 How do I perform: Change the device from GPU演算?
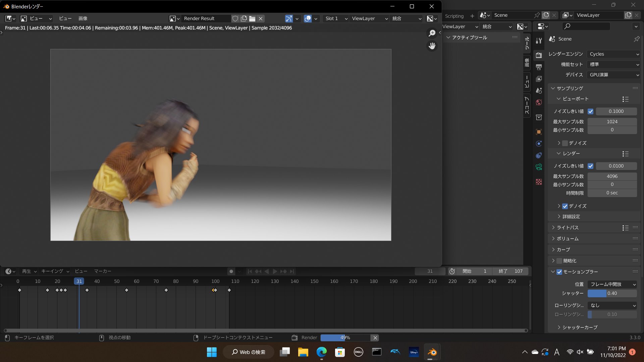click(613, 75)
